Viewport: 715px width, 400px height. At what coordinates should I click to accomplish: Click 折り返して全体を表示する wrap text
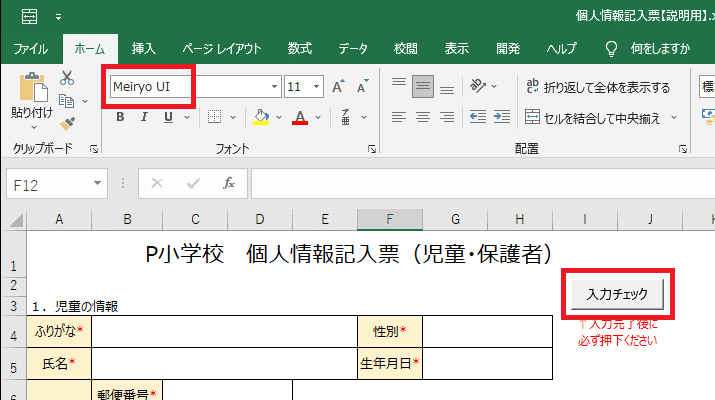tap(598, 87)
